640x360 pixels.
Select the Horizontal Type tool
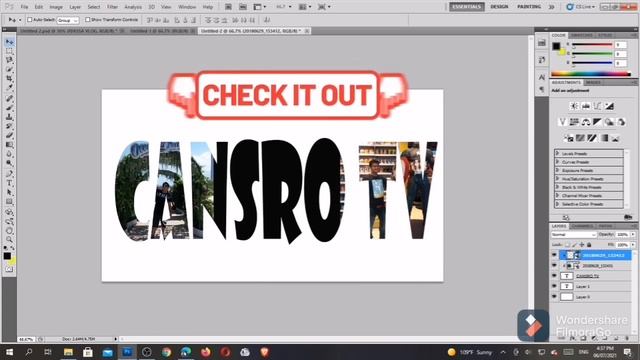coord(9,183)
